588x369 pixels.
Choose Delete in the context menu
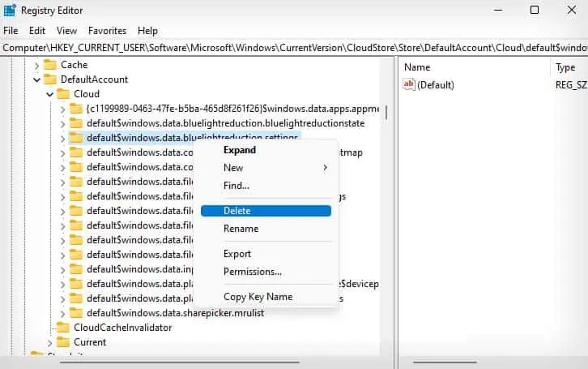pyautogui.click(x=266, y=211)
